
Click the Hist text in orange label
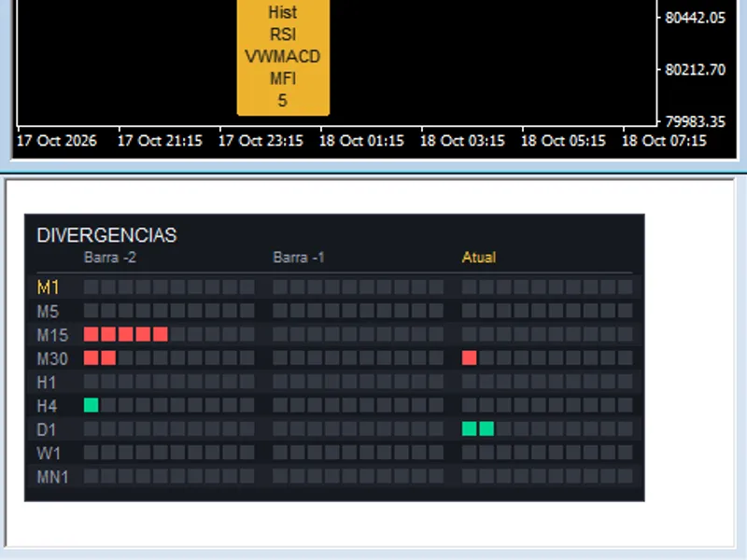point(283,12)
